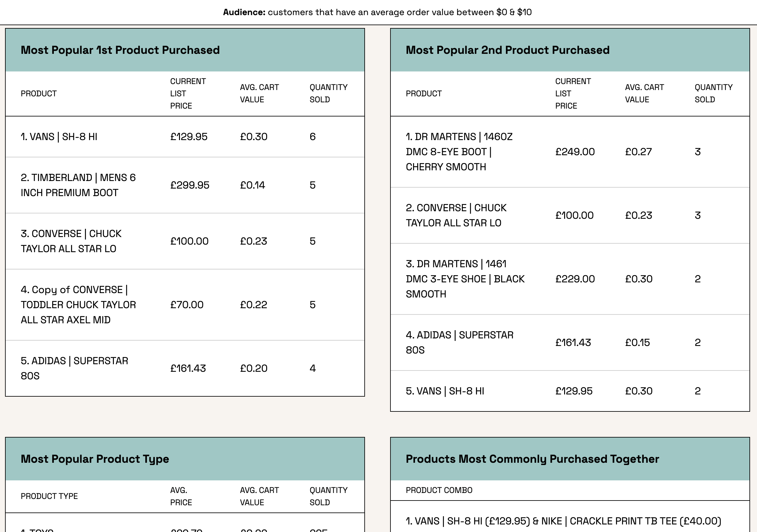This screenshot has height=532, width=757.
Task: Click the Most Popular Product Type header
Action: 95,459
